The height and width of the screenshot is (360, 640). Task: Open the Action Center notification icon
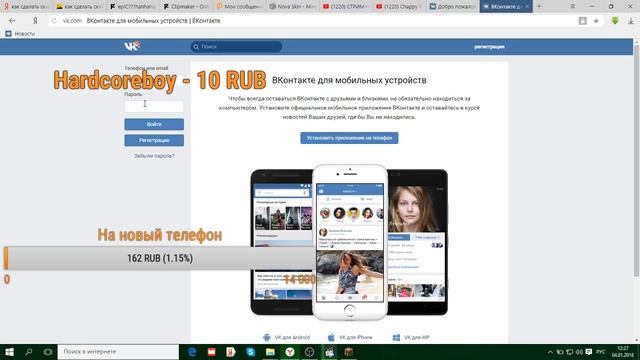point(589,352)
